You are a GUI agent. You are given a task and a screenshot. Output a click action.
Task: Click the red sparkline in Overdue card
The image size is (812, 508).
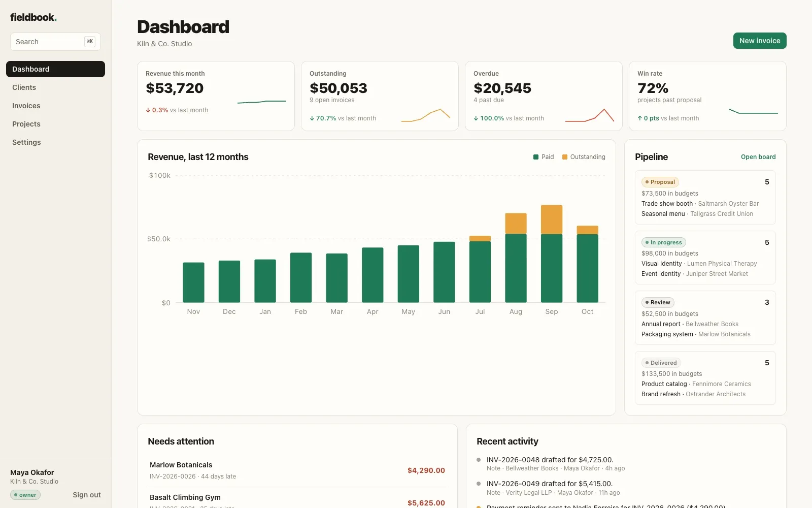[590, 115]
